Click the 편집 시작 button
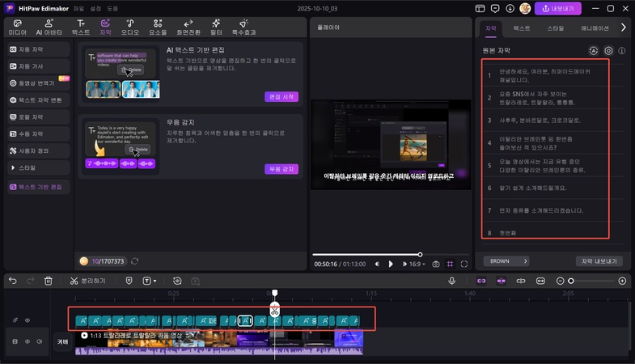The width and height of the screenshot is (635, 364). (281, 97)
